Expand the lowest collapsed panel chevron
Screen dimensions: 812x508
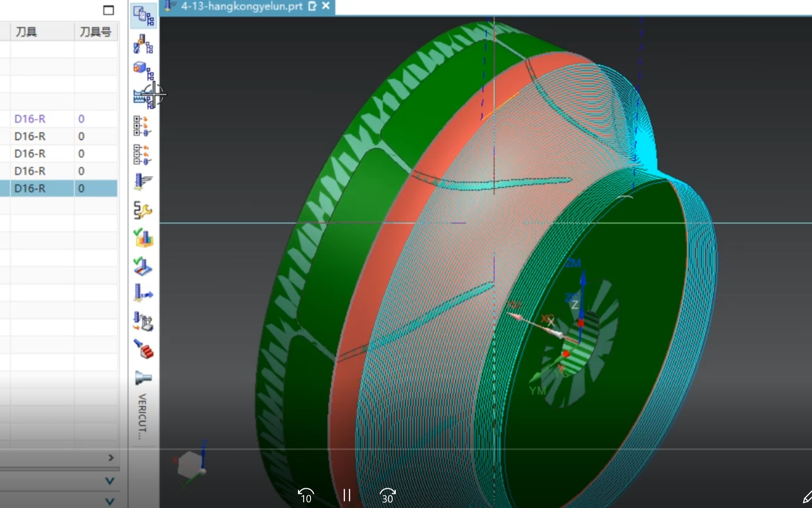point(110,501)
